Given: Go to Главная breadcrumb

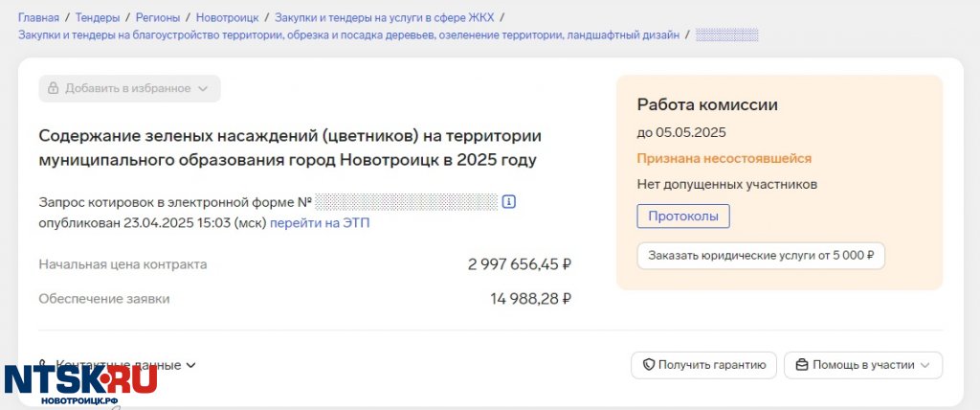Looking at the screenshot, I should point(38,17).
